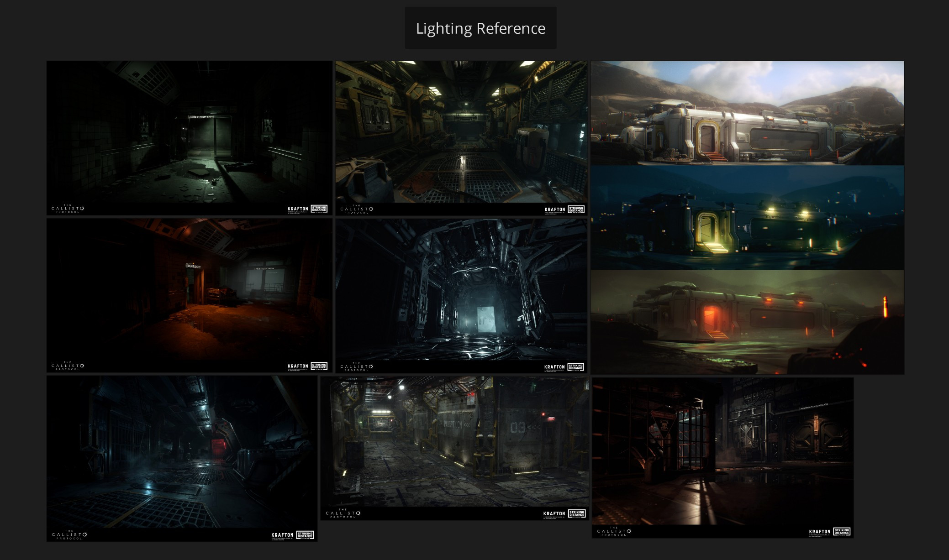The width and height of the screenshot is (949, 560).
Task: Open the dark tiled nurse station corridor image
Action: [190, 138]
